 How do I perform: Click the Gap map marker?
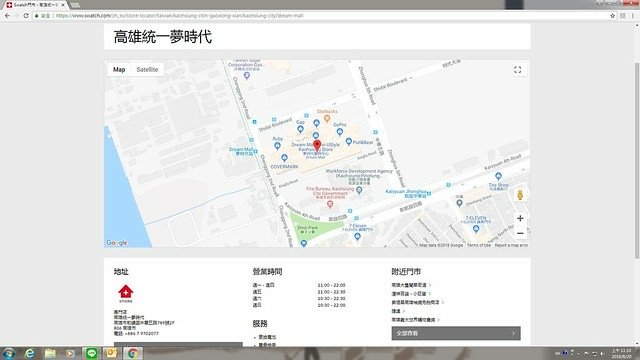[x=300, y=129]
